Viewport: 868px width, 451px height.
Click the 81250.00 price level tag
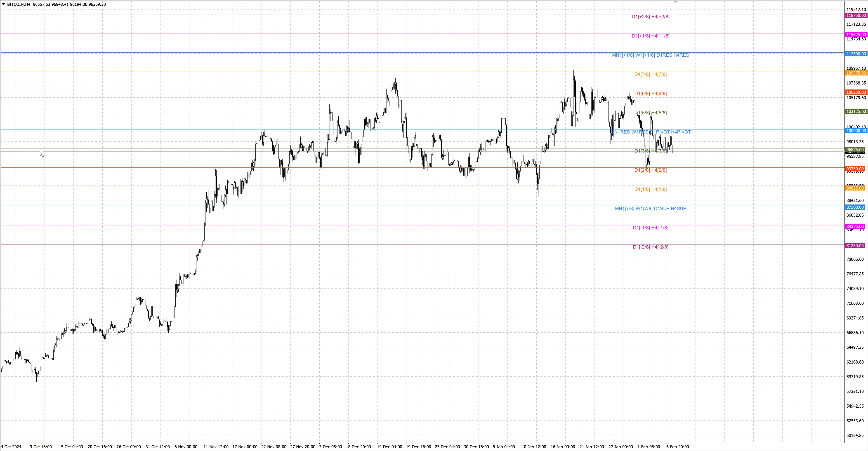pos(855,246)
